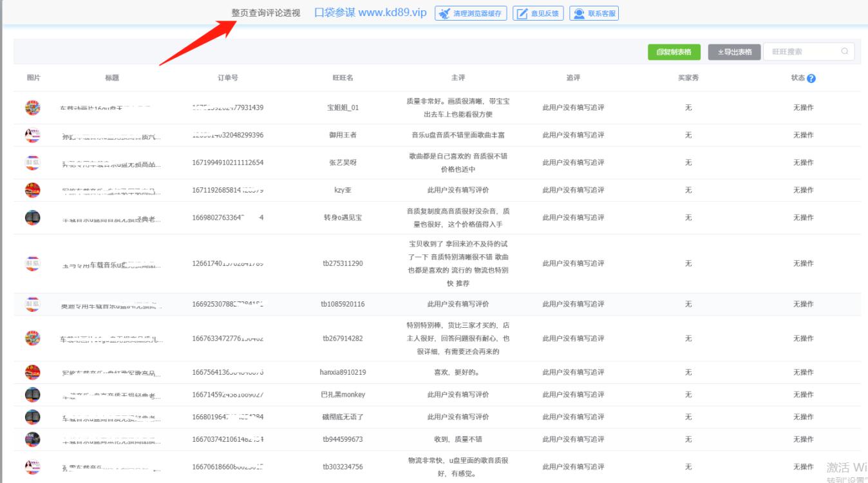Click the headset icon on 联系客服 button

pos(579,13)
